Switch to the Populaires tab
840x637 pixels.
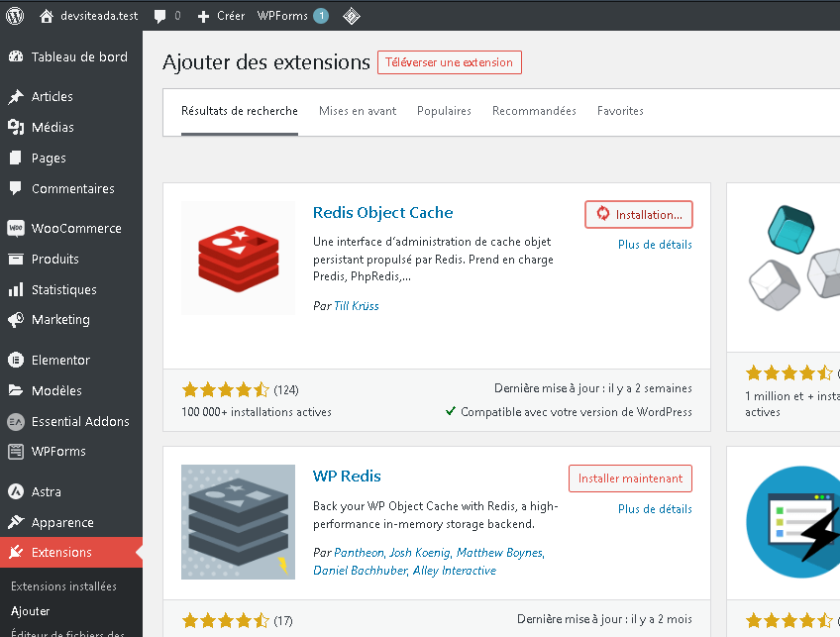tap(444, 111)
